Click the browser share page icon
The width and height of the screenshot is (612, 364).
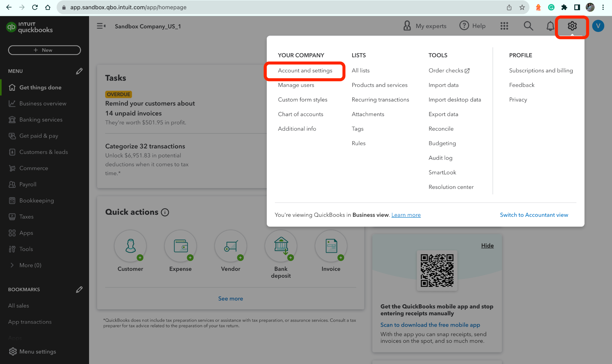[509, 7]
